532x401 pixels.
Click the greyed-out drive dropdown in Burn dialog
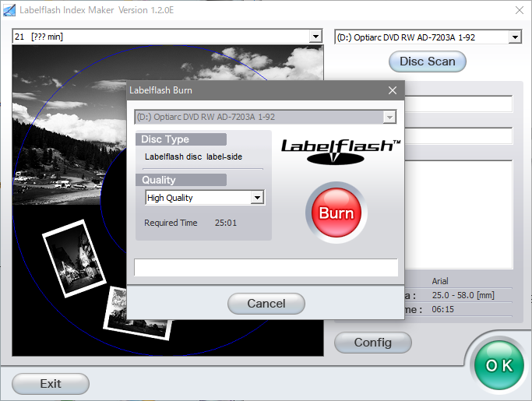click(x=265, y=117)
